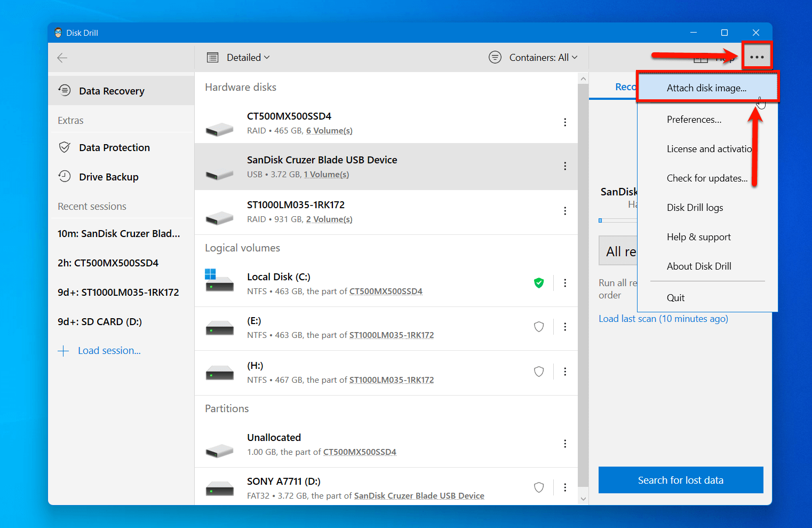Follow the CT500MX500SSD4 link under Local Disk (C:)
Viewport: 812px width, 528px height.
point(386,291)
